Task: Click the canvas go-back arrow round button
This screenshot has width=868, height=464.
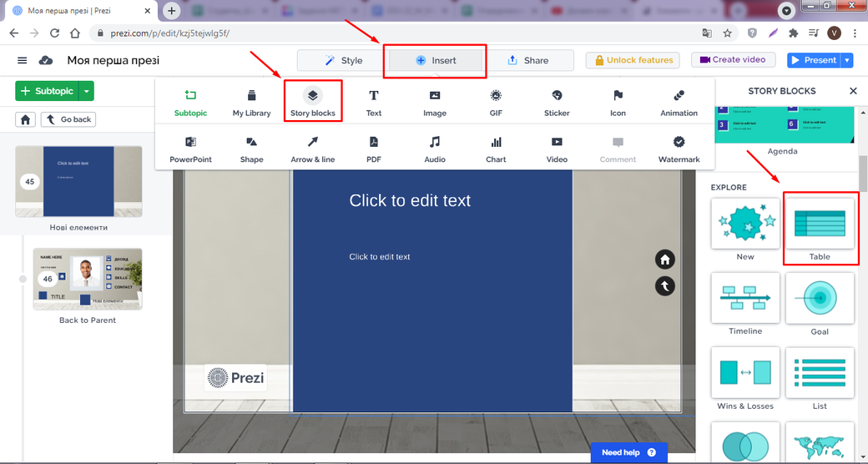Action: coord(665,285)
